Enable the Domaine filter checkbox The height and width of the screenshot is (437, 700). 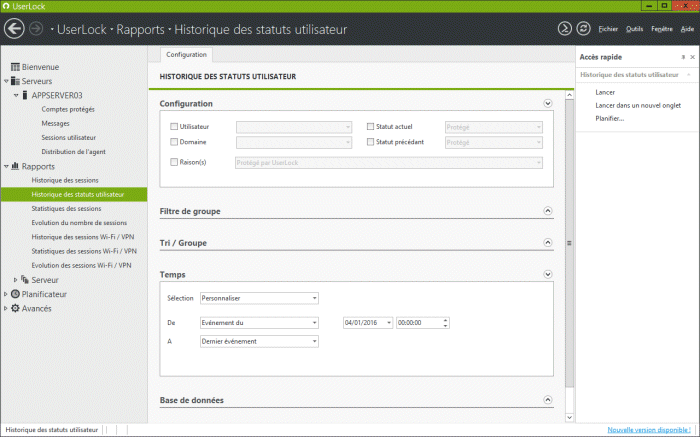(x=174, y=142)
